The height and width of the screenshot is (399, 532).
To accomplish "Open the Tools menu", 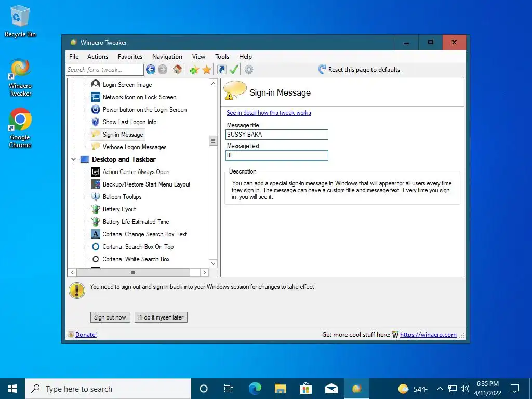I will (222, 57).
